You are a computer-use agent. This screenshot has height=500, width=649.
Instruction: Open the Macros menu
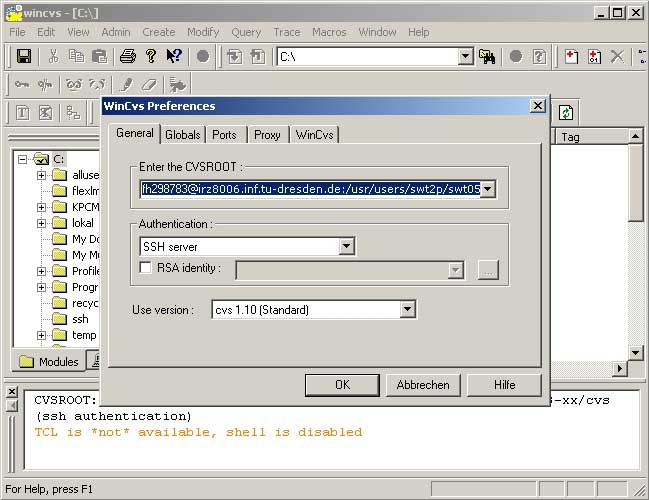[x=329, y=32]
